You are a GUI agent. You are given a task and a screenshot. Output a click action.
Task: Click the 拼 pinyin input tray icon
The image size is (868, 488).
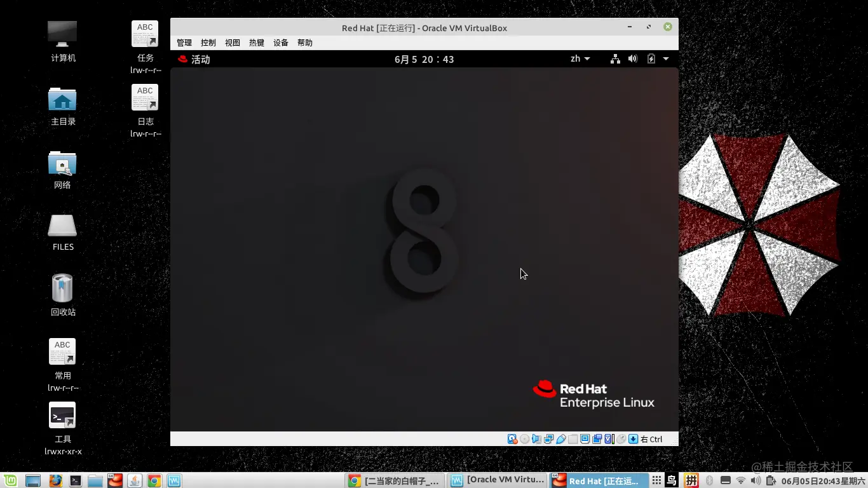tap(691, 481)
